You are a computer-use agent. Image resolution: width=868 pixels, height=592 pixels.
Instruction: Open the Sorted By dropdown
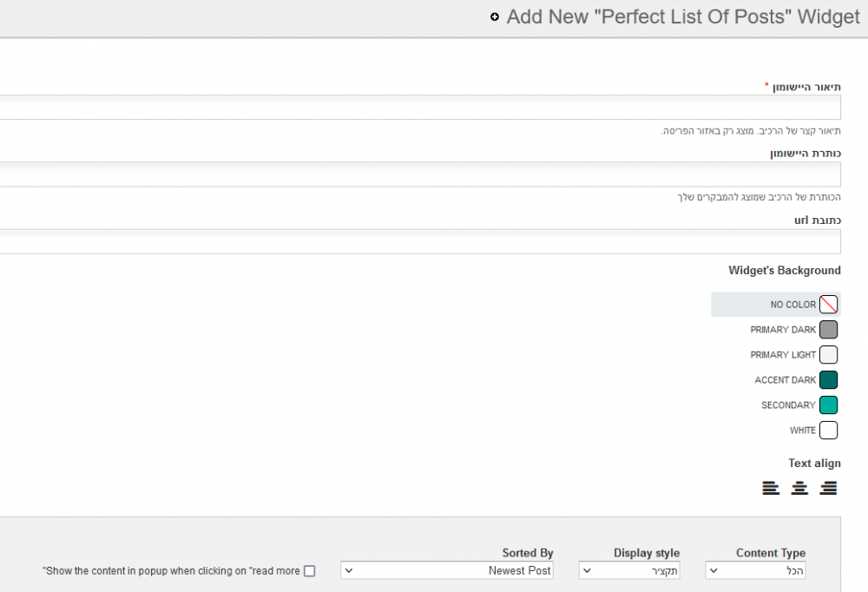(447, 570)
